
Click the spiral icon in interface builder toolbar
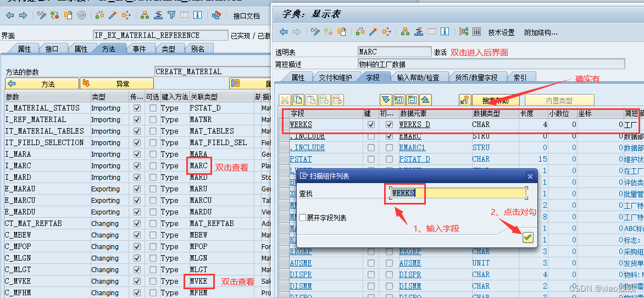[x=81, y=15]
